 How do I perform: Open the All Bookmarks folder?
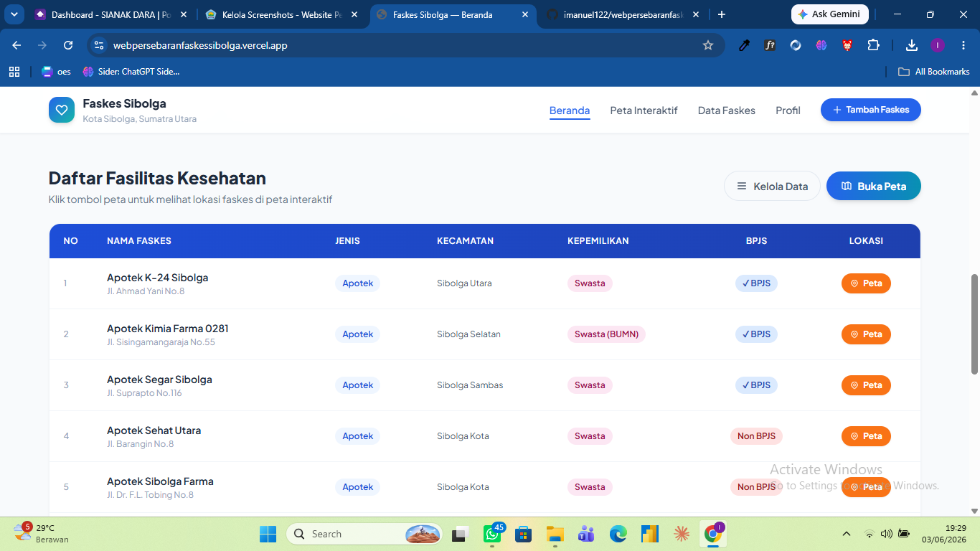pos(934,72)
